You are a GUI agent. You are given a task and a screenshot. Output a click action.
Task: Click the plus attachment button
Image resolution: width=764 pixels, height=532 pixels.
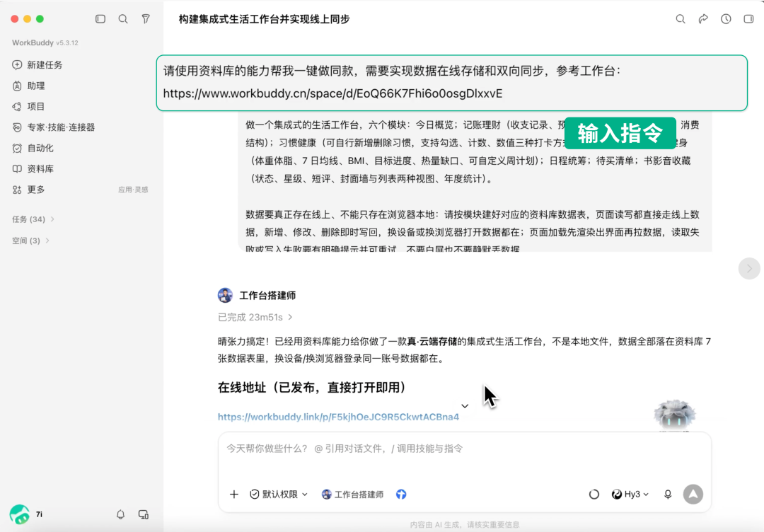point(234,494)
